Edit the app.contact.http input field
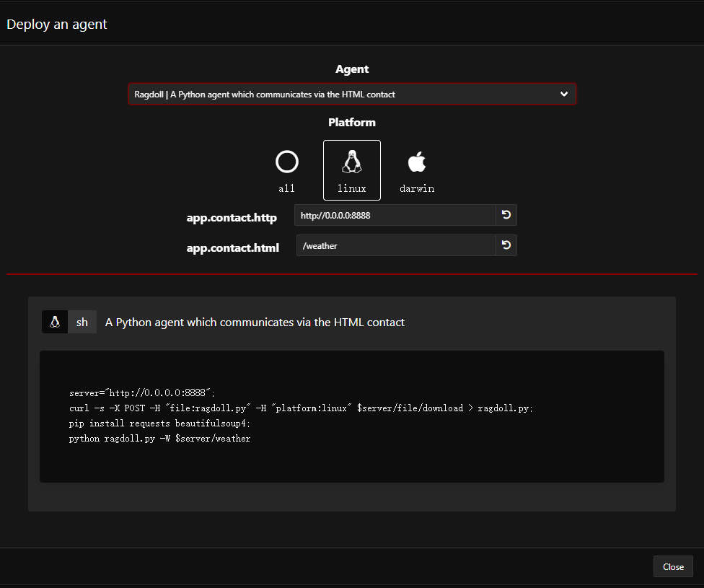This screenshot has height=588, width=704. click(x=395, y=215)
